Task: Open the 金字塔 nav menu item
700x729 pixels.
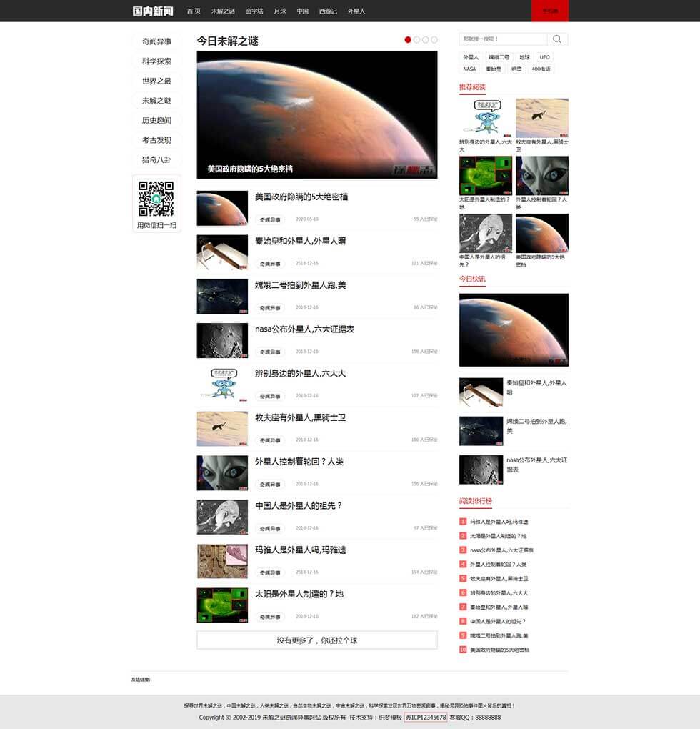Action: pos(254,11)
